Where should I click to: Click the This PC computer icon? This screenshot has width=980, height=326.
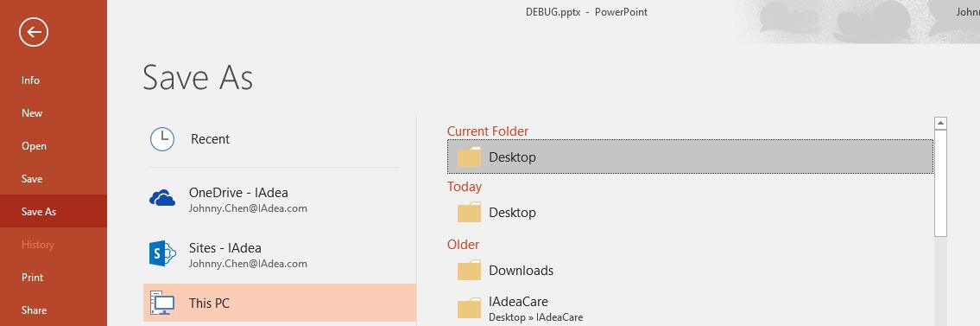tap(161, 304)
